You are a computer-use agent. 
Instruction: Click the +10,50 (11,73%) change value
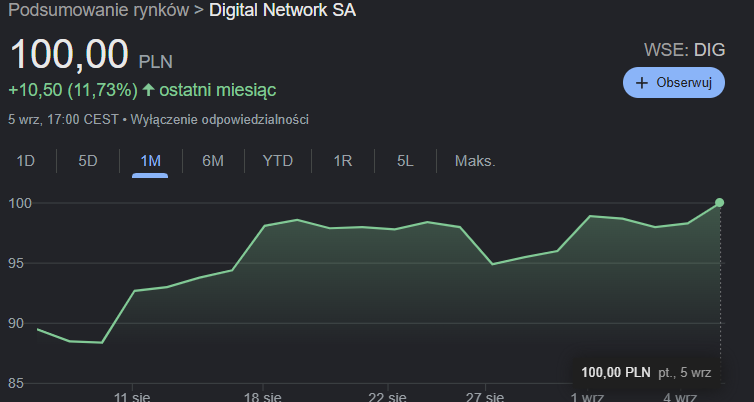(x=73, y=90)
